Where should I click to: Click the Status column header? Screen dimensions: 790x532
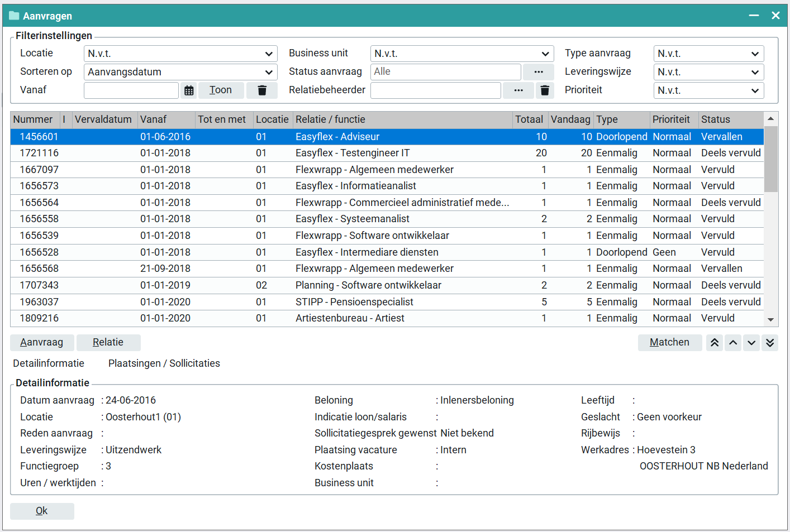tap(731, 119)
